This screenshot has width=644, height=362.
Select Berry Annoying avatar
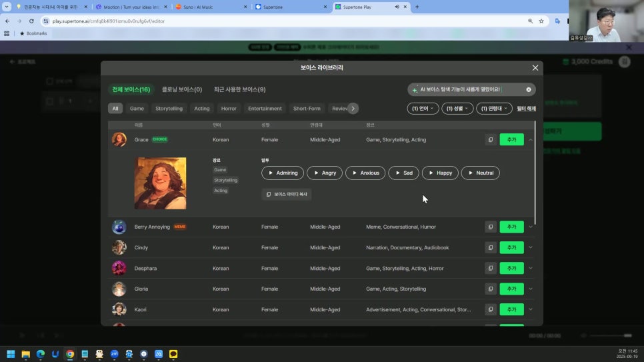pyautogui.click(x=119, y=227)
